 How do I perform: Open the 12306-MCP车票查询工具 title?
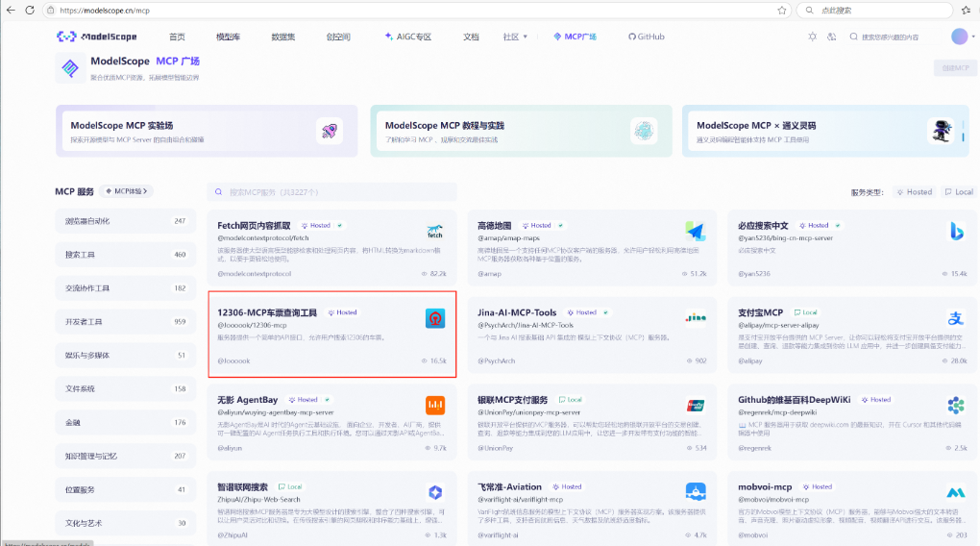(267, 312)
